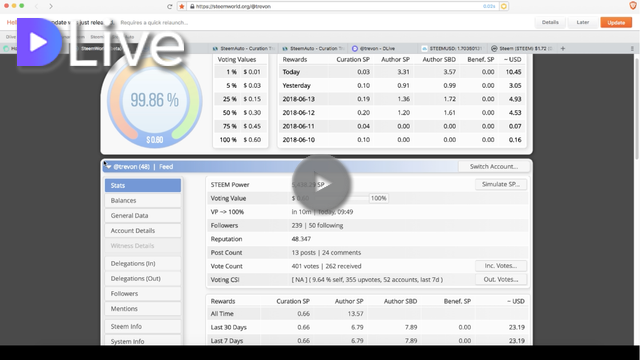Click the 99.86 % voting power gauge
Image resolution: width=640 pixels, height=360 pixels.
pyautogui.click(x=155, y=101)
